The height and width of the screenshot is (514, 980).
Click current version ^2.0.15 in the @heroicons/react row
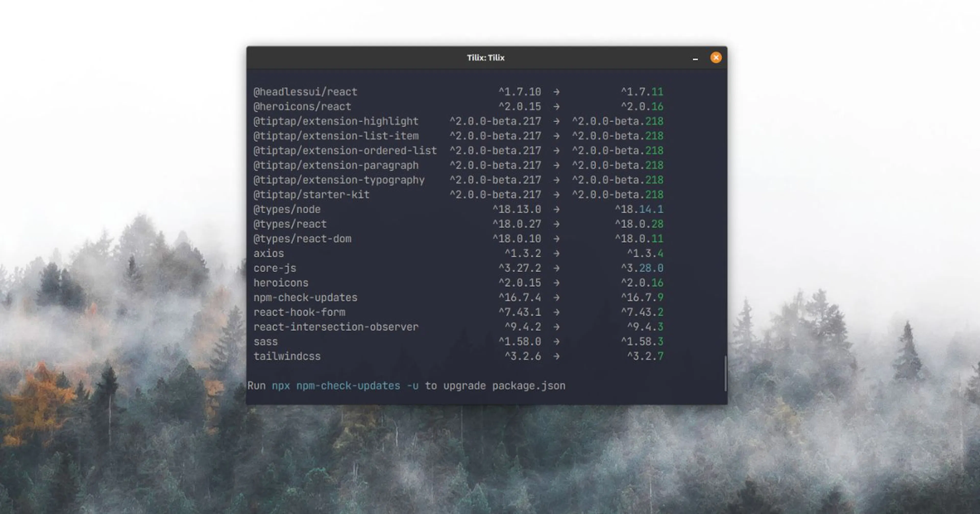click(x=520, y=107)
